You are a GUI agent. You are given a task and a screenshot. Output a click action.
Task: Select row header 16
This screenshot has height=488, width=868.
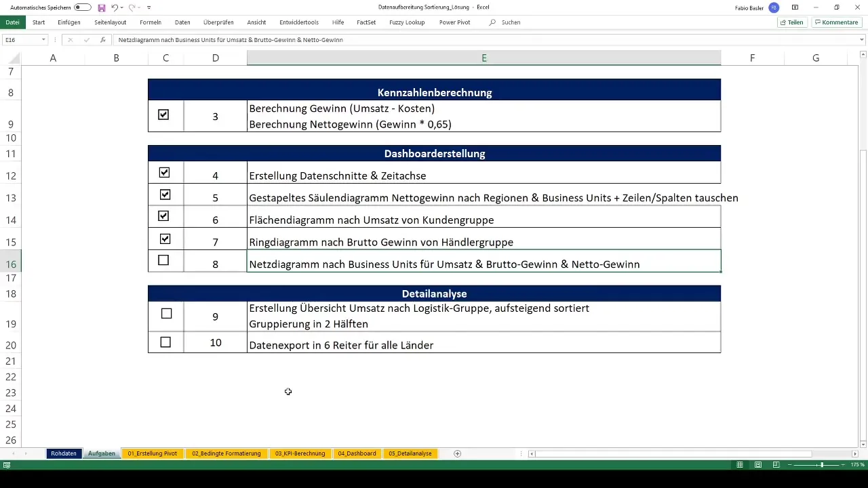(x=11, y=261)
